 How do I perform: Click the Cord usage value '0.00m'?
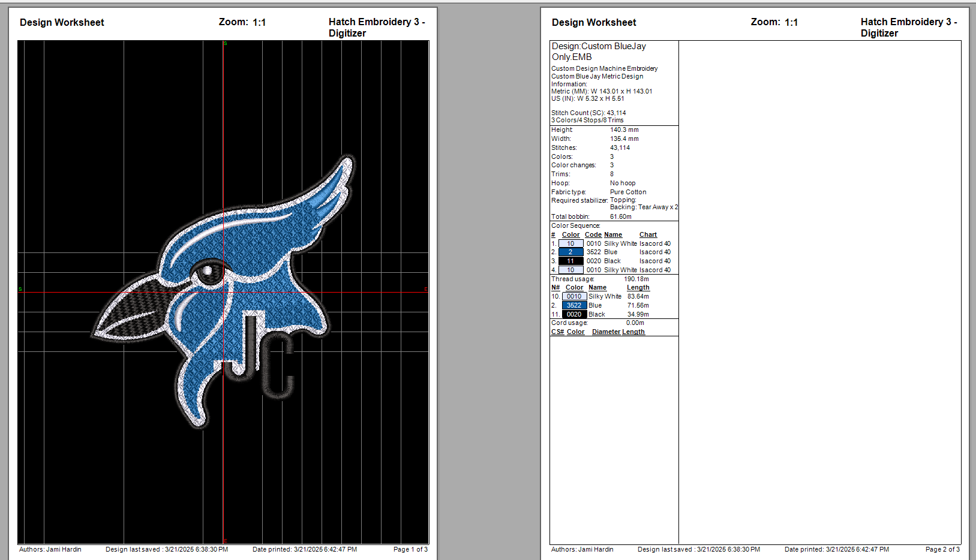(x=635, y=323)
